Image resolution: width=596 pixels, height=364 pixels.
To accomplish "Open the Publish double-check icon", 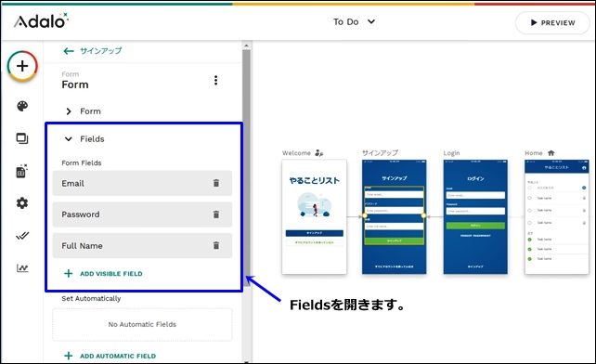I will 22,236.
